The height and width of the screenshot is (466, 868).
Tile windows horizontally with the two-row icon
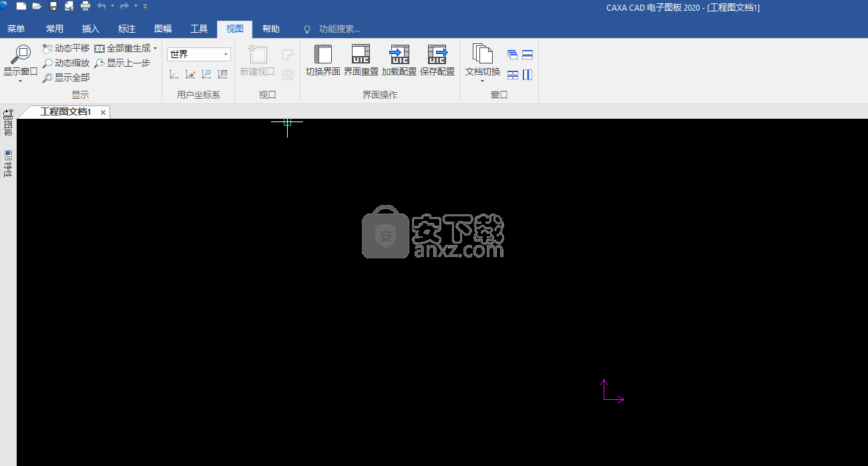pyautogui.click(x=527, y=55)
